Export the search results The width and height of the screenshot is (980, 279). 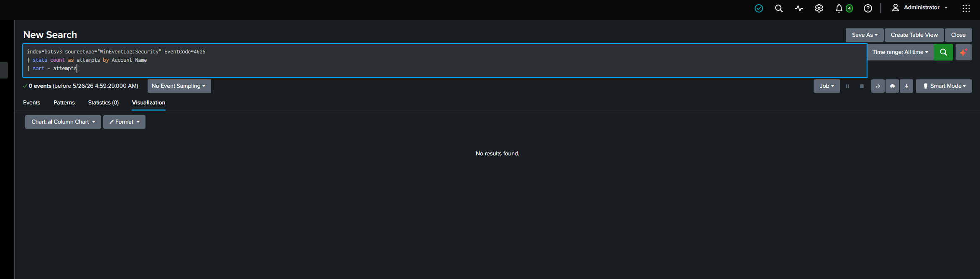pos(906,86)
